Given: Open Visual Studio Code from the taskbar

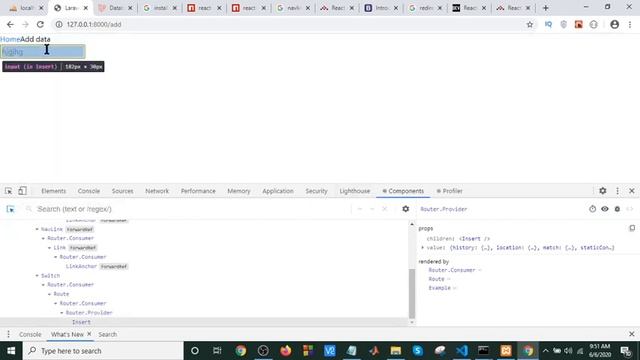Looking at the screenshot, I should click(x=462, y=351).
